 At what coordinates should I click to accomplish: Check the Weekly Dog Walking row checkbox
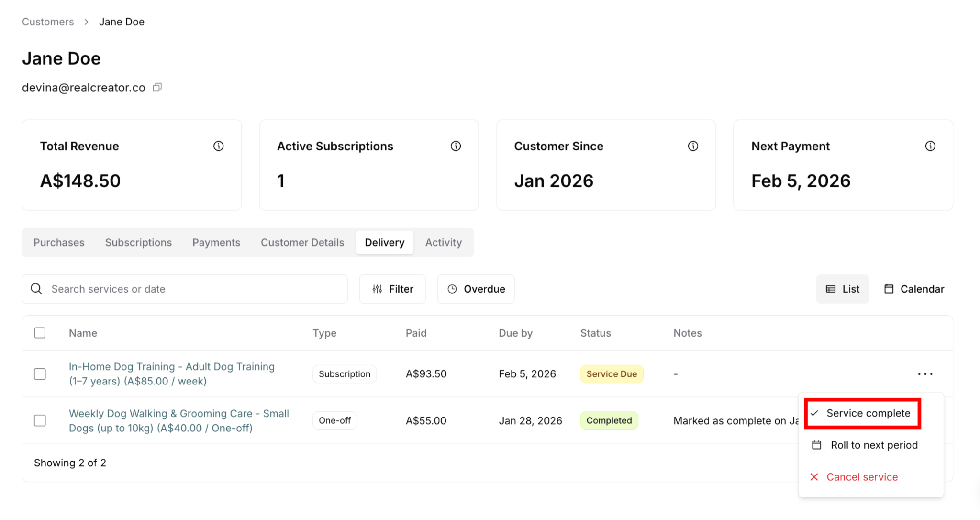[x=40, y=420]
